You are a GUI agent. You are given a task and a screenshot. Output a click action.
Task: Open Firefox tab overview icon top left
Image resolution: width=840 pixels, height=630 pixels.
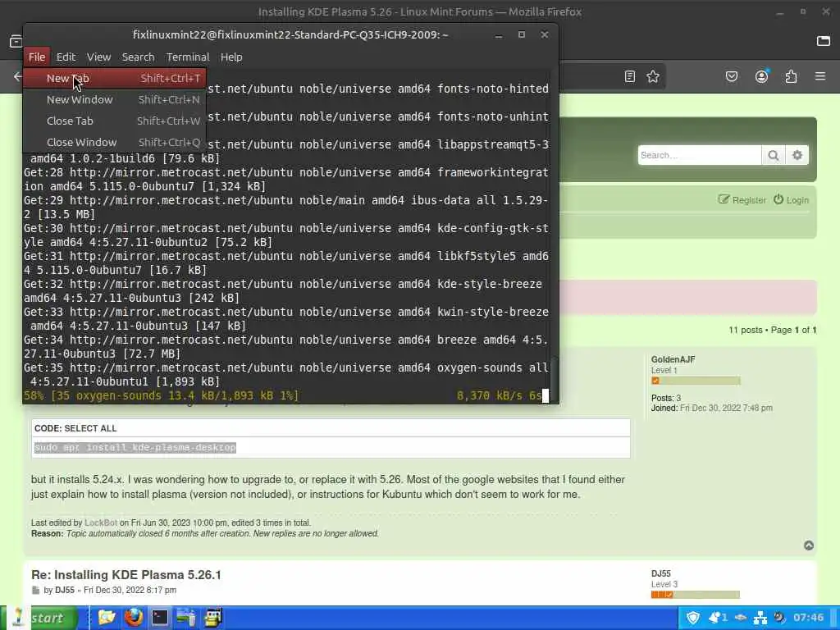click(x=16, y=41)
